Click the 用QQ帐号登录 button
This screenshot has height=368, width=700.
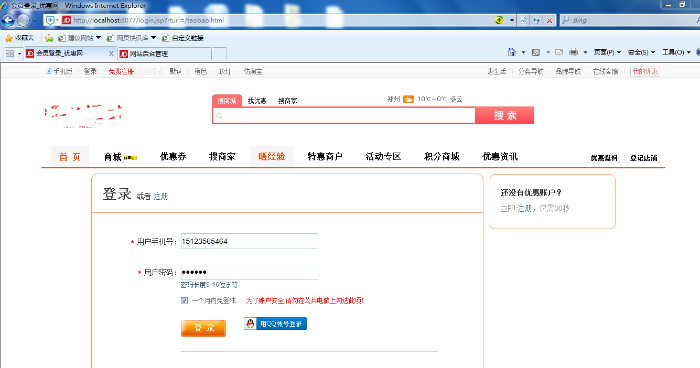275,324
